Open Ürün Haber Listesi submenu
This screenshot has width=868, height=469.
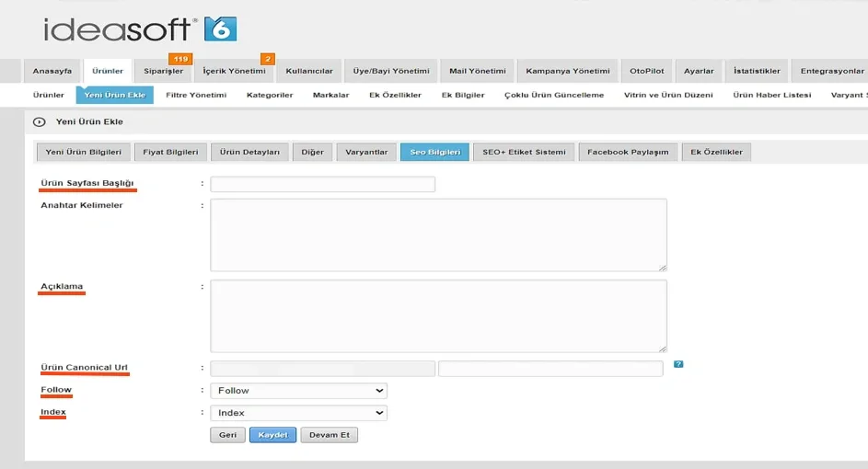[x=771, y=95]
